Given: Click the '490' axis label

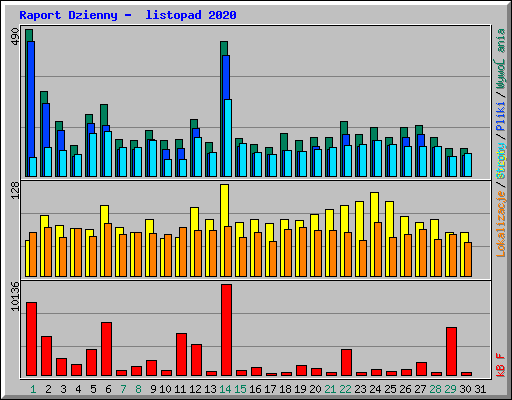Looking at the screenshot, I should click(x=15, y=36).
